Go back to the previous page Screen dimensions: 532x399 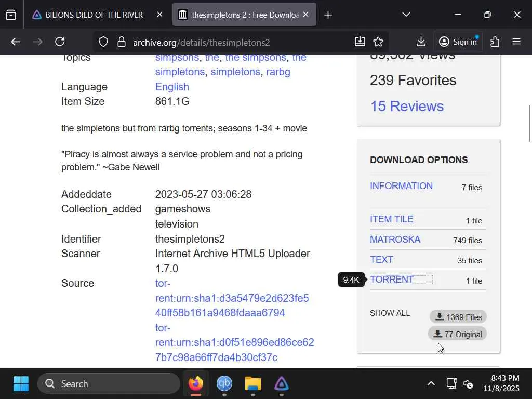(16, 42)
